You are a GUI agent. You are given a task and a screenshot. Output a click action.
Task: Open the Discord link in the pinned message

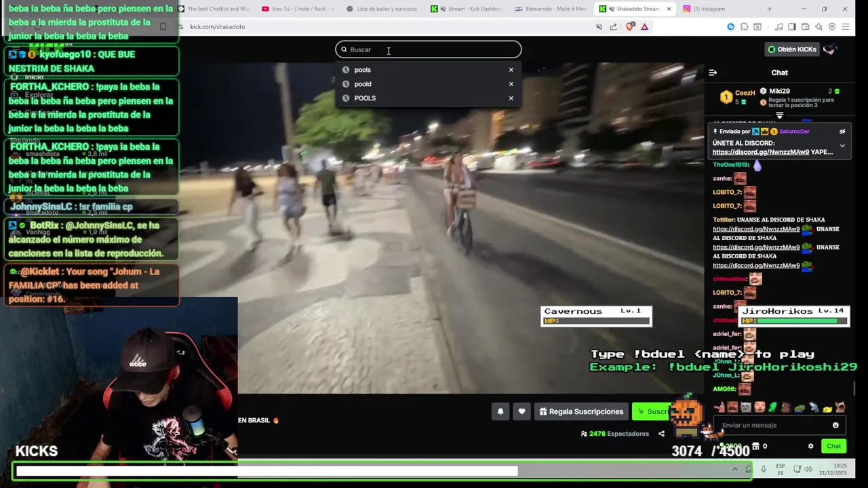tap(760, 152)
